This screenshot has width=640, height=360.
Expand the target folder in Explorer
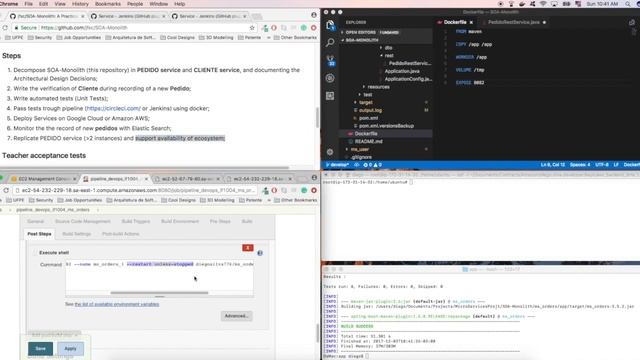click(x=365, y=102)
